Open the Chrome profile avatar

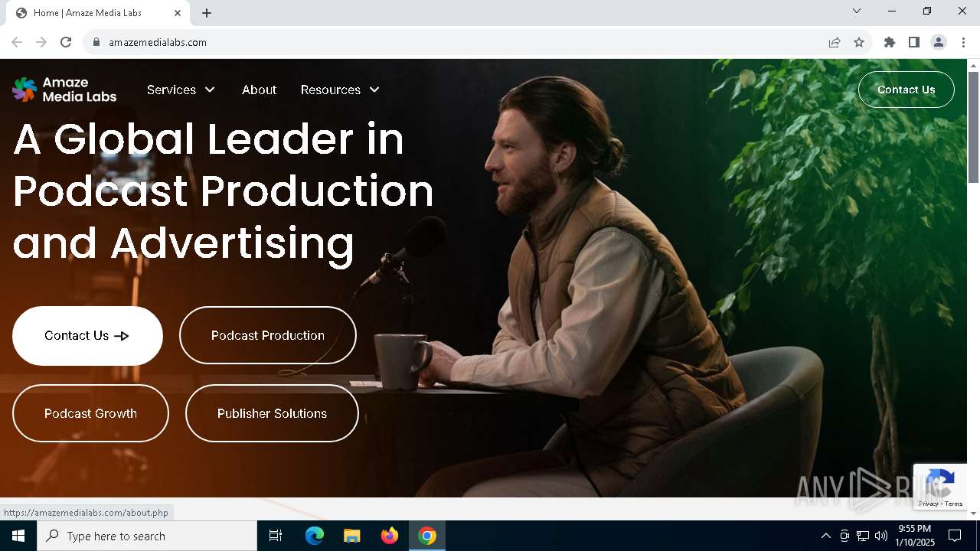[939, 42]
